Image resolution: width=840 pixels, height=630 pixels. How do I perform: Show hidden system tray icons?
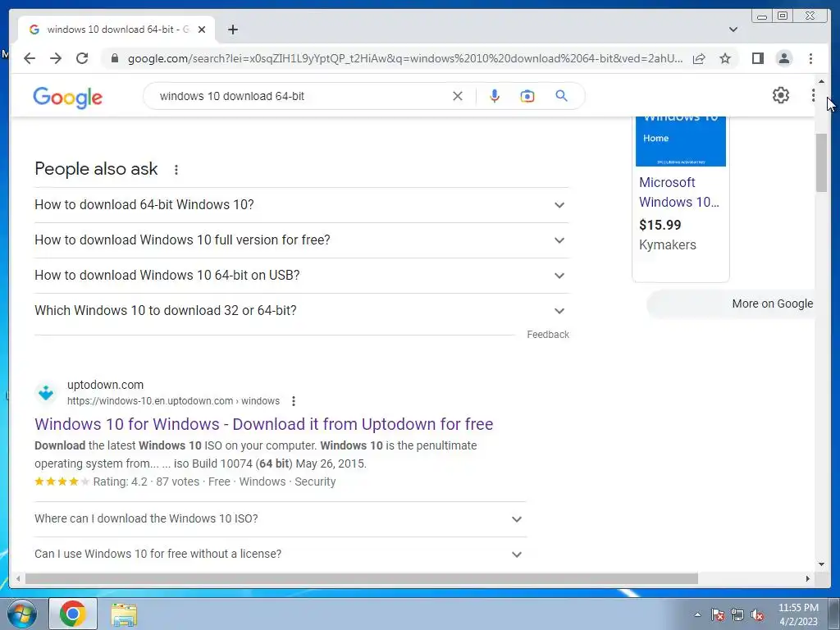point(697,615)
